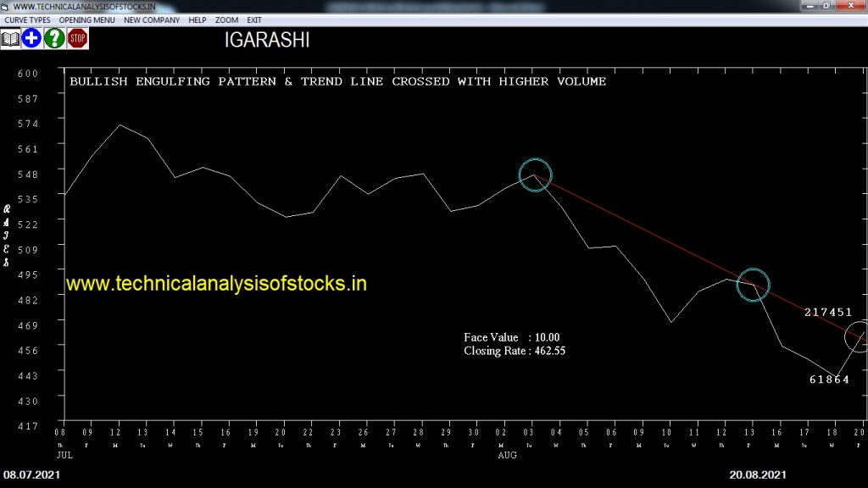Restore down the application window
Screen dimensions: 868x488
826,5
